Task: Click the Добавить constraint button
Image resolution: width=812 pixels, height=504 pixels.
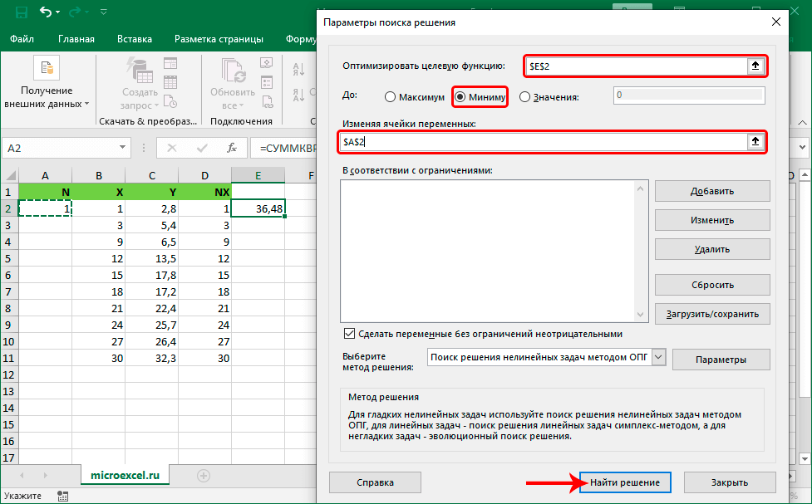Action: (x=712, y=191)
